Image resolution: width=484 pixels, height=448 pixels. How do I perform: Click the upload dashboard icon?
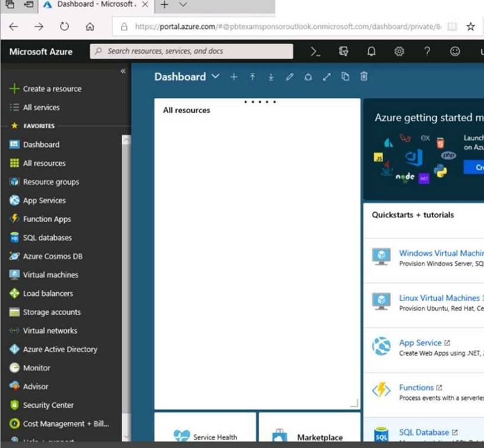[252, 76]
